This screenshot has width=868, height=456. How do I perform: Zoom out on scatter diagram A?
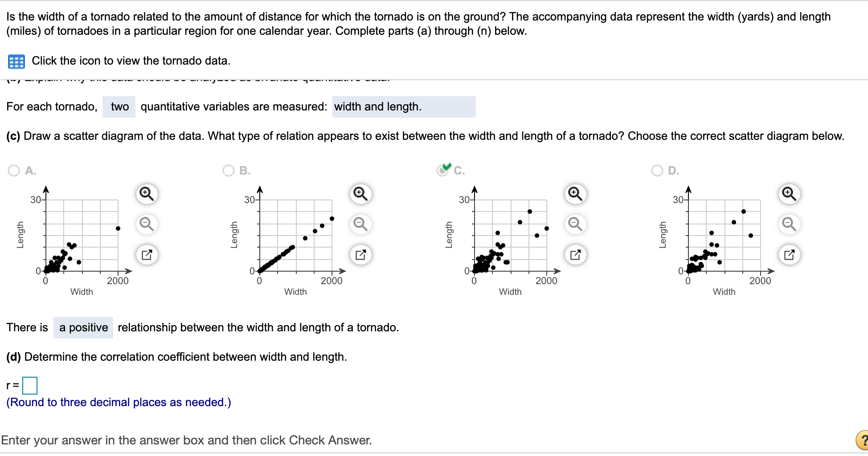(x=147, y=225)
